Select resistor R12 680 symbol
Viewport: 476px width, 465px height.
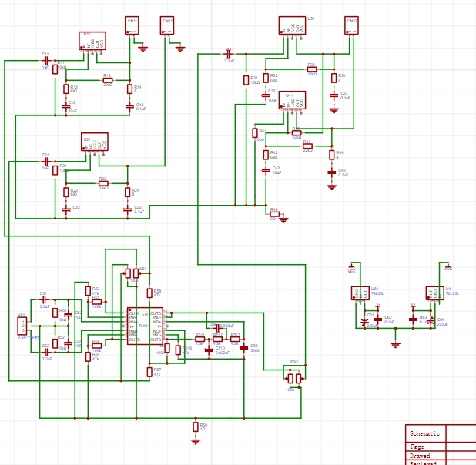(x=66, y=89)
